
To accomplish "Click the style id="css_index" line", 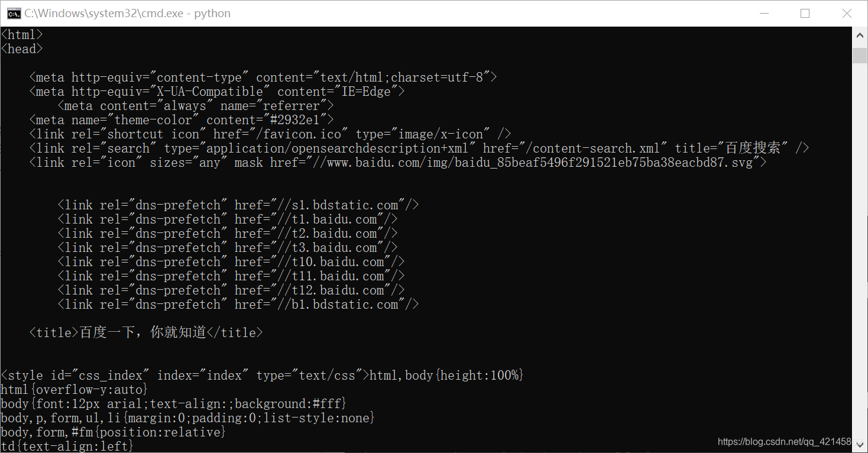I will coord(263,376).
